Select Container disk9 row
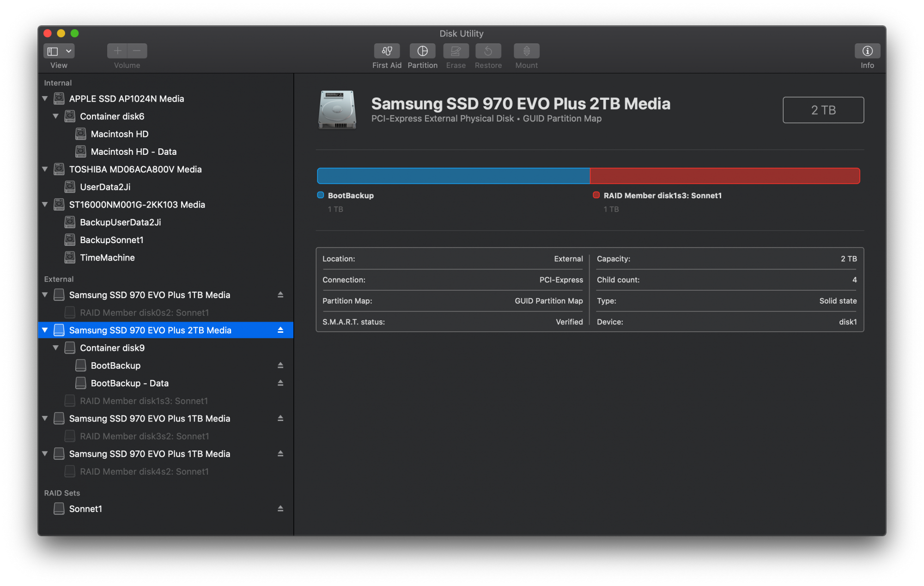Image resolution: width=924 pixels, height=586 pixels. coord(165,348)
